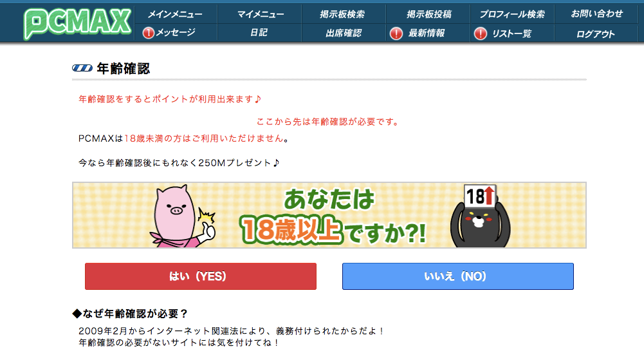Open 出席確認 page
Image resolution: width=644 pixels, height=353 pixels.
coord(344,33)
